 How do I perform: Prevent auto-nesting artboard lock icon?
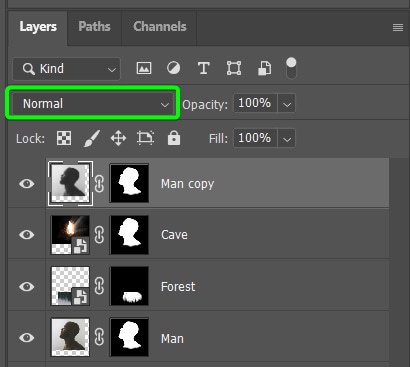(x=145, y=138)
